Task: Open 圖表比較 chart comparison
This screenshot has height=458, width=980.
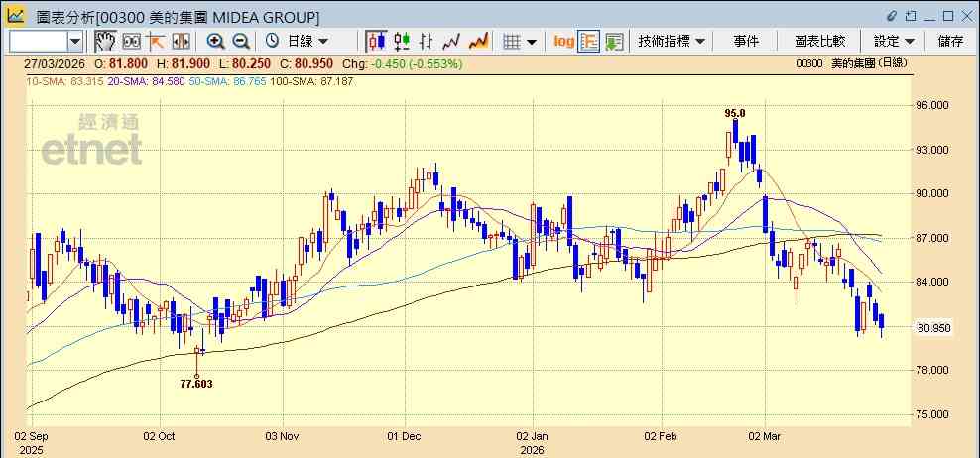Action: [819, 42]
